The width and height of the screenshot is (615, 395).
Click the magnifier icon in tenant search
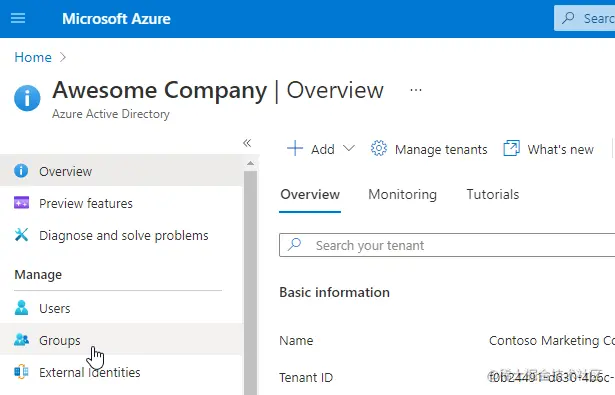coord(294,245)
